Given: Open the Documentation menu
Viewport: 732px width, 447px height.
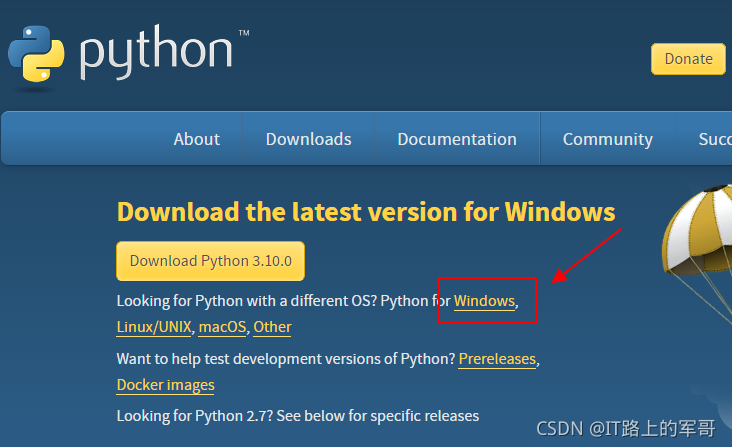Looking at the screenshot, I should click(457, 139).
